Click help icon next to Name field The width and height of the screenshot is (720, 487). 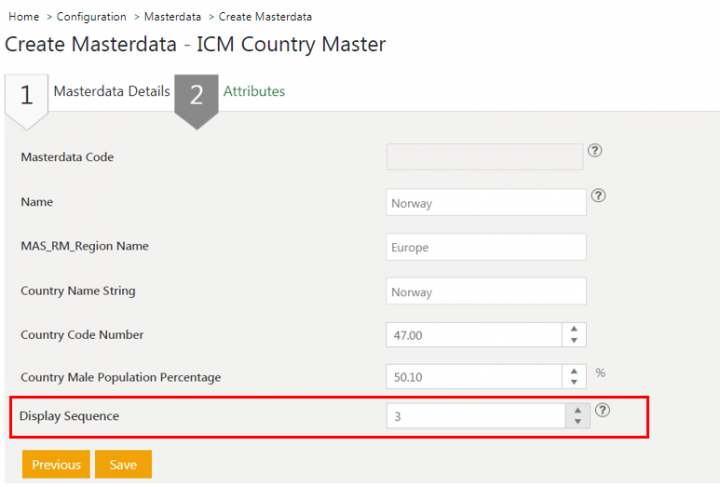[598, 196]
